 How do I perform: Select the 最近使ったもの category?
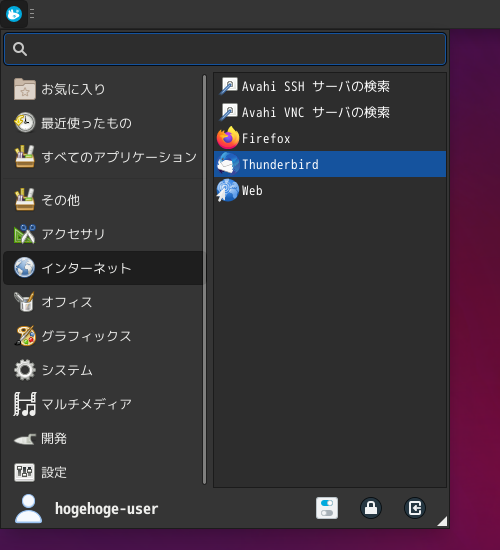click(103, 123)
